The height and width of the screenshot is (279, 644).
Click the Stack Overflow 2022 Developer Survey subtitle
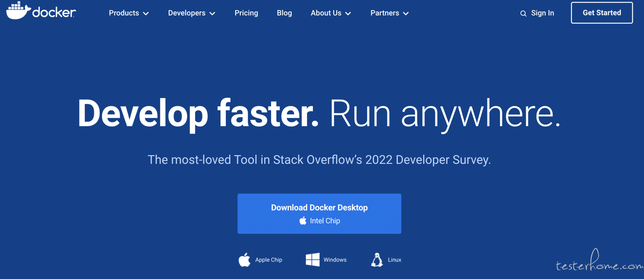tap(319, 160)
